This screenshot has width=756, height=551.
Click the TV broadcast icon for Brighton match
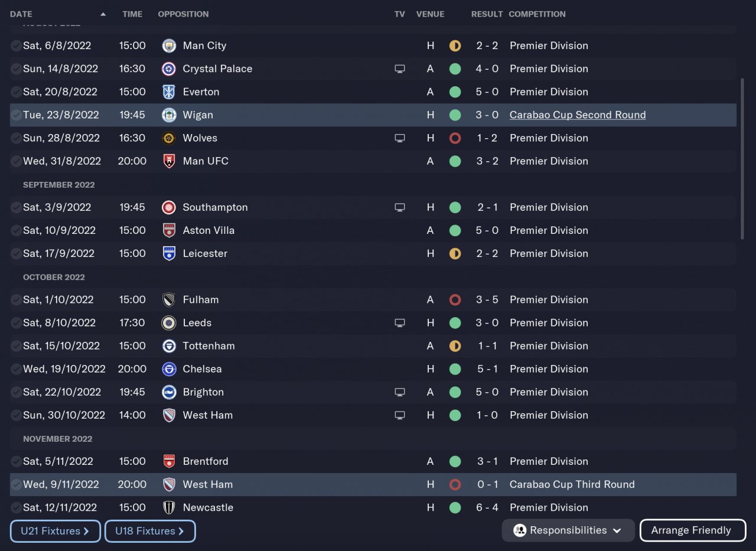click(400, 392)
